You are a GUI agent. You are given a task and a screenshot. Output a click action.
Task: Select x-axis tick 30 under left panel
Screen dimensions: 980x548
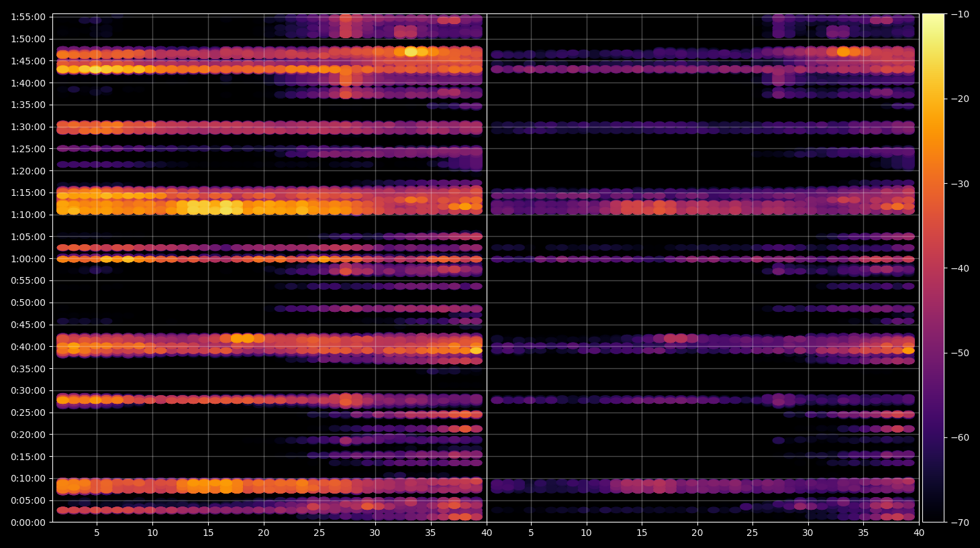[x=375, y=533]
